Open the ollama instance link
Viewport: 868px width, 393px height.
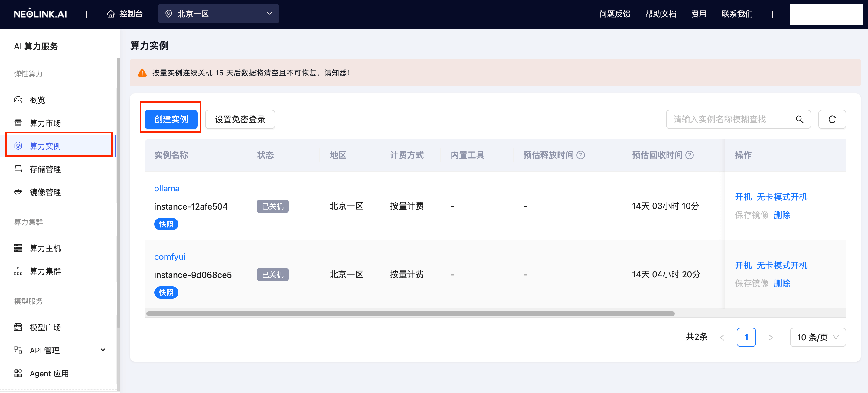tap(166, 188)
